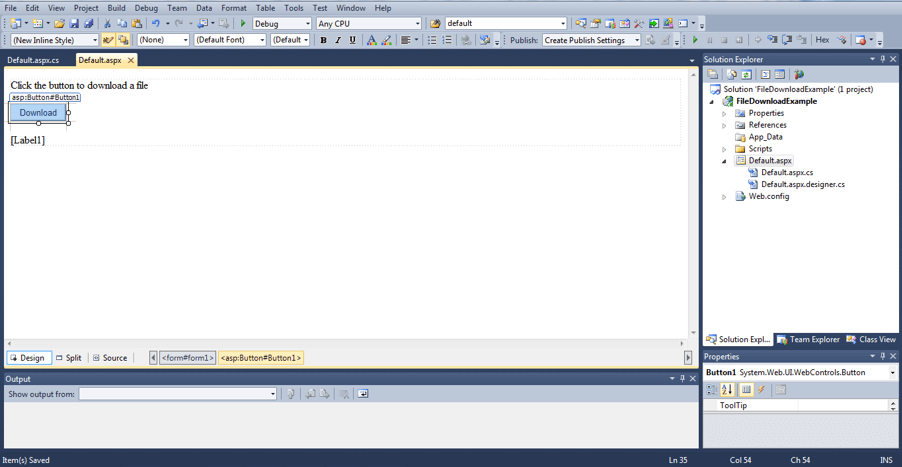Click Properties grid icon in Properties toolbar
Screen dimensions: 902x467
746,390
